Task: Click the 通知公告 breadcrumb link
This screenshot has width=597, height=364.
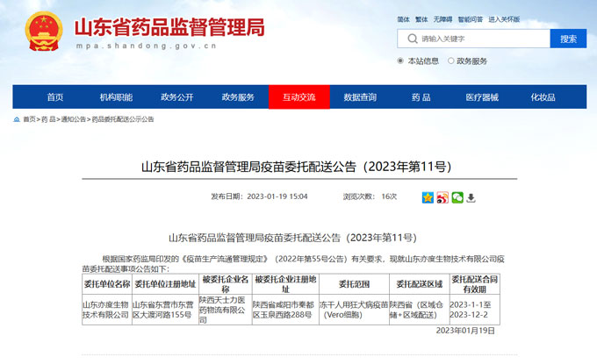Action: (73, 119)
